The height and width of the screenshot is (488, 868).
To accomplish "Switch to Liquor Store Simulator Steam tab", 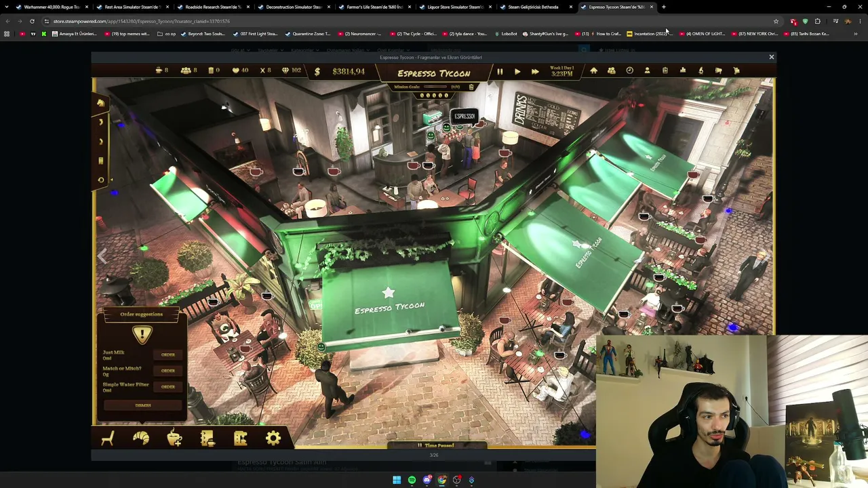I will pos(454,7).
